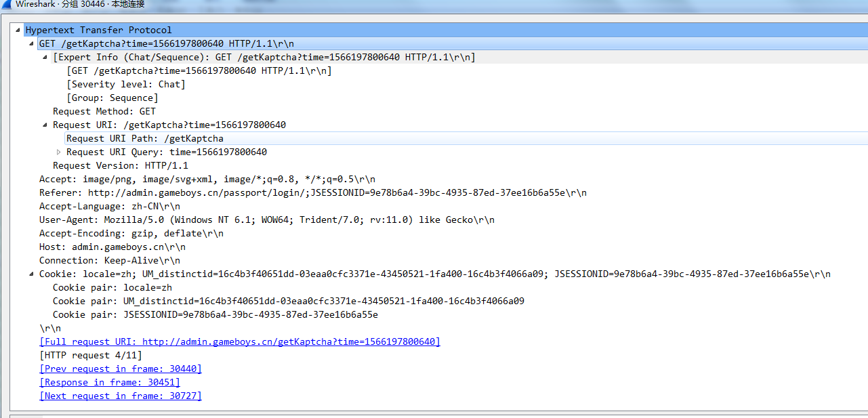This screenshot has height=418, width=868.
Task: Collapse the Request URI node
Action: coord(45,125)
